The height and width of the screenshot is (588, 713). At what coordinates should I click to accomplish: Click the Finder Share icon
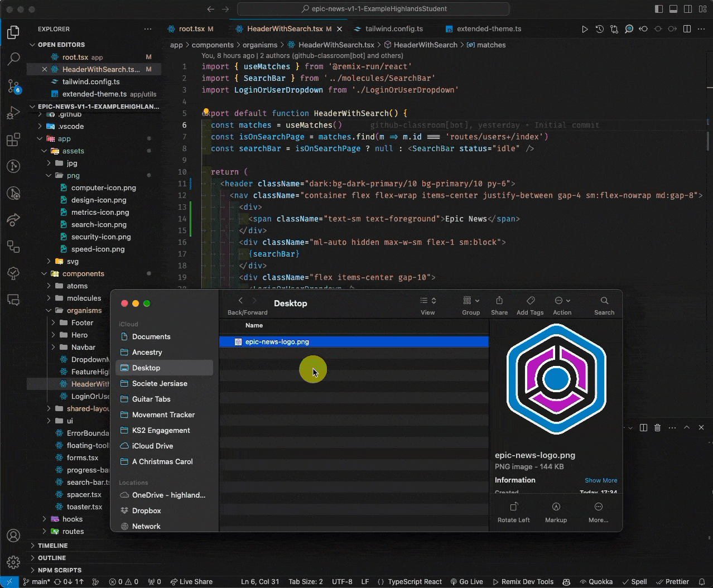499,301
